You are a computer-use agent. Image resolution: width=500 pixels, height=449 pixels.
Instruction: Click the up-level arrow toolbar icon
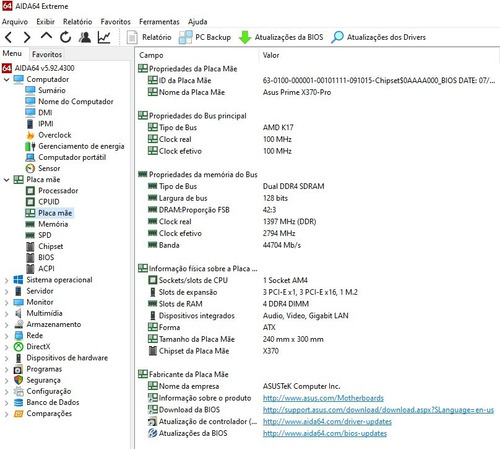point(46,36)
